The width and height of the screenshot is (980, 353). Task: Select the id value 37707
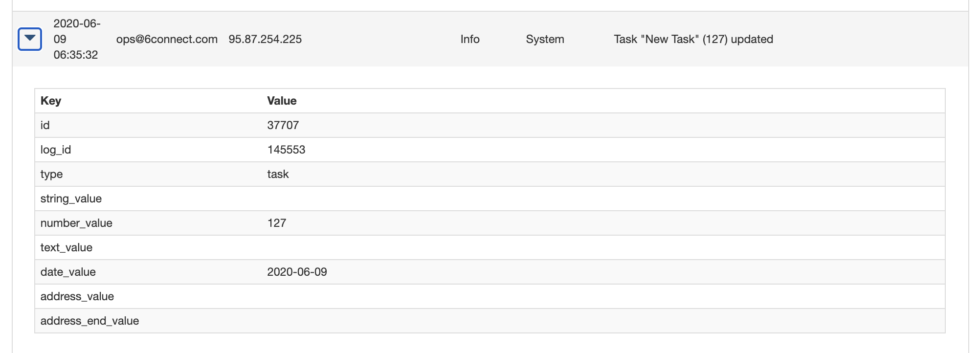(x=283, y=125)
